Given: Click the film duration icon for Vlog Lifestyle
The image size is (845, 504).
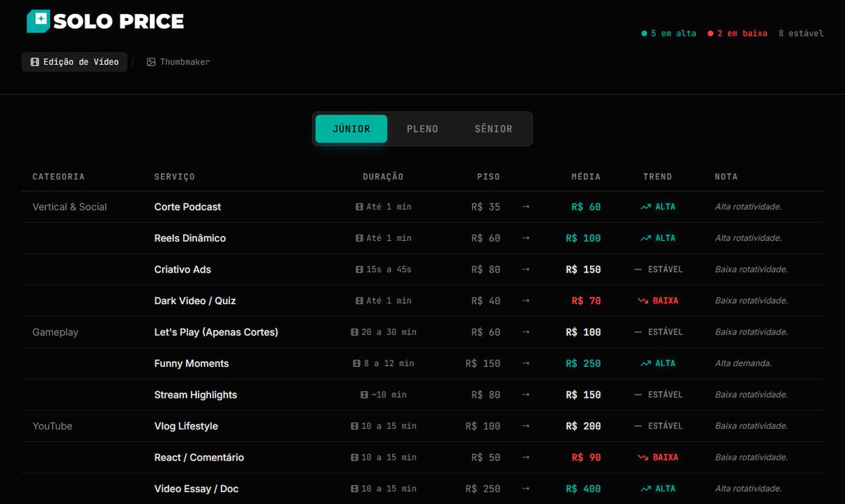Looking at the screenshot, I should (x=354, y=426).
